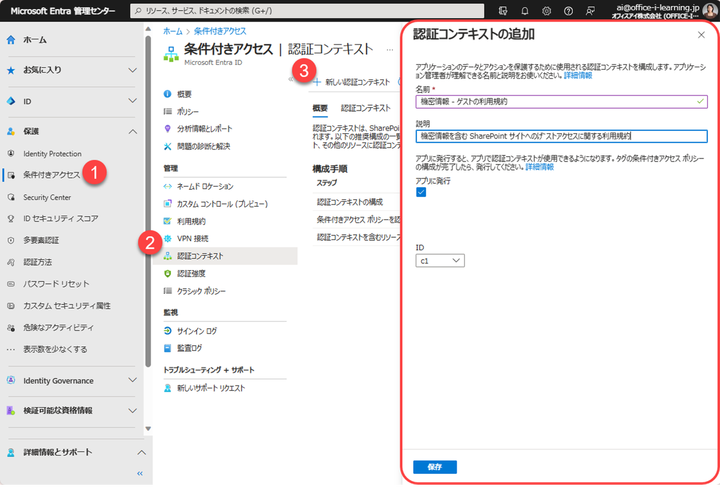The image size is (720, 493).
Task: Open 新しいサポート リクエスト
Action: (x=211, y=388)
